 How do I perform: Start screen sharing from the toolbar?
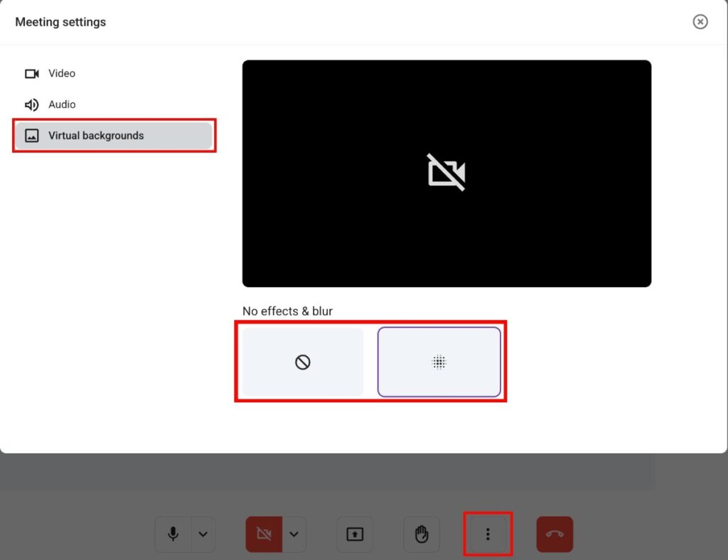(355, 534)
